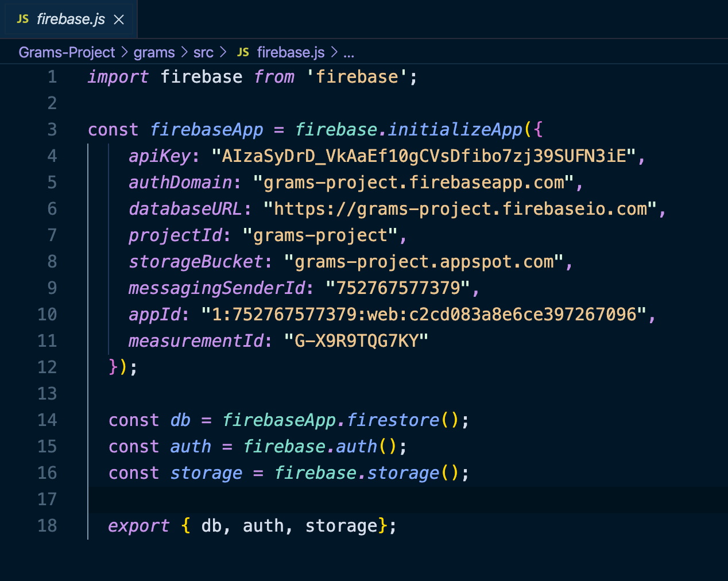This screenshot has width=728, height=581.
Task: Click the storage variable on line 16
Action: click(206, 473)
